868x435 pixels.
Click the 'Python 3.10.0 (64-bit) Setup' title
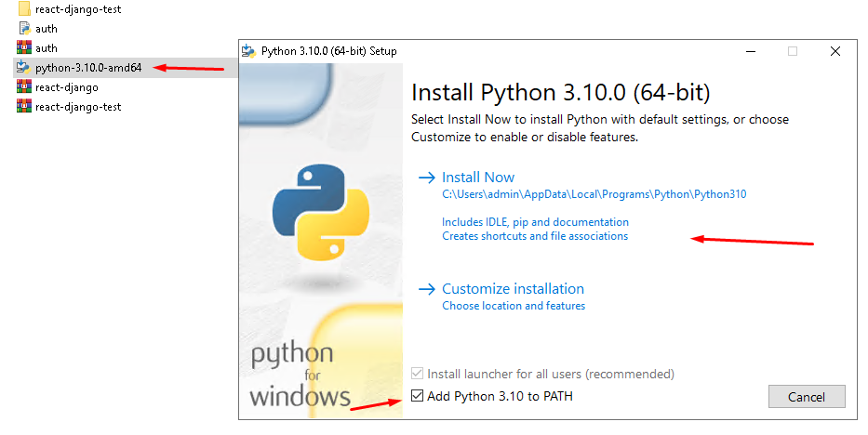[x=328, y=51]
